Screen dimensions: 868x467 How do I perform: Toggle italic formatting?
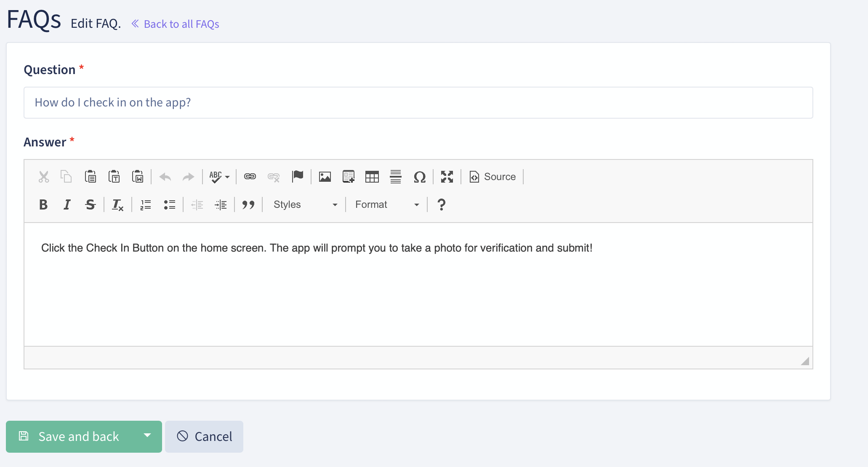click(67, 204)
